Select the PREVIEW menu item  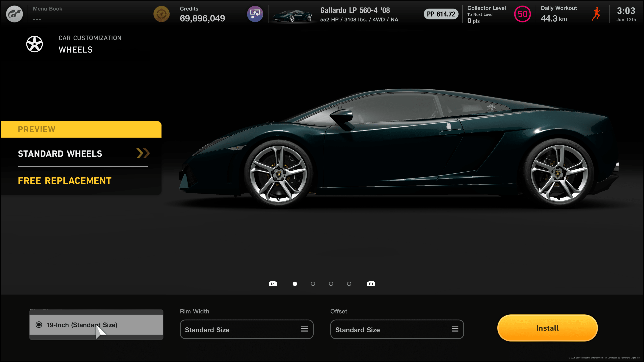pyautogui.click(x=81, y=129)
